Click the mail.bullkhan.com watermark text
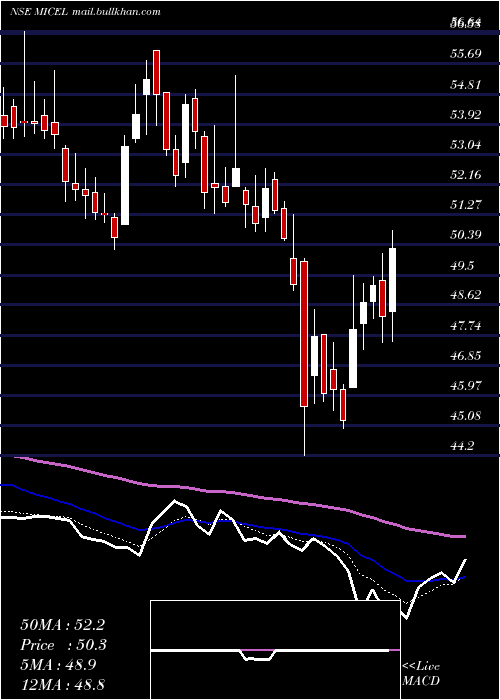 tap(116, 12)
